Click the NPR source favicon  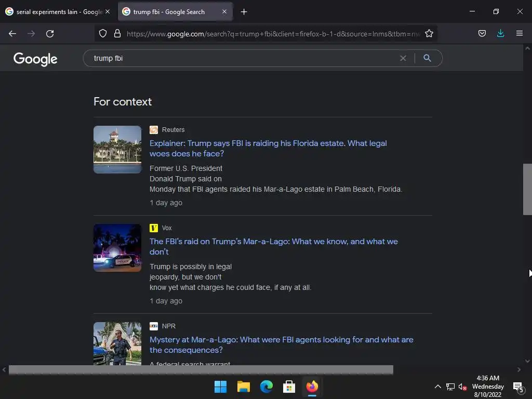coord(154,326)
